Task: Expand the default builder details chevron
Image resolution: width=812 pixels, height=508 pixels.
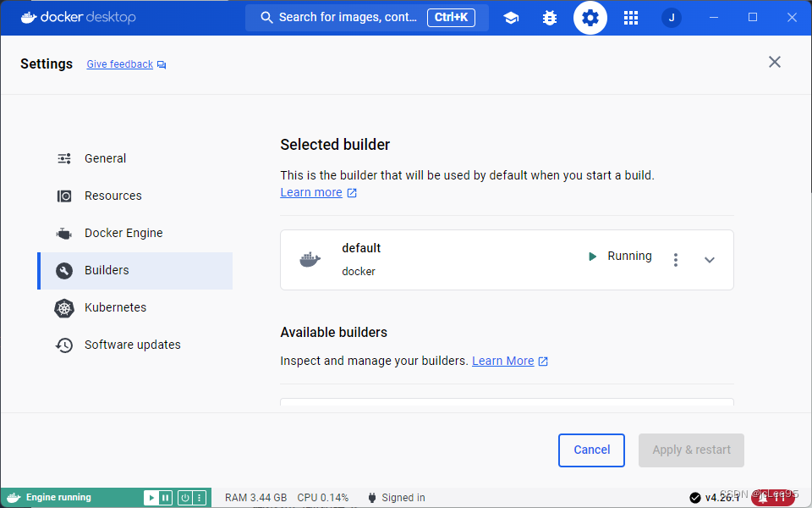Action: click(710, 260)
